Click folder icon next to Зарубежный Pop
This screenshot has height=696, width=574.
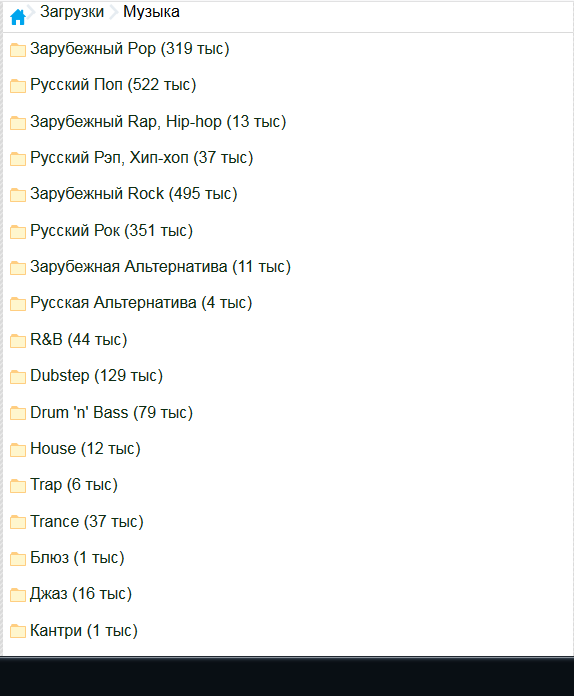coord(18,50)
